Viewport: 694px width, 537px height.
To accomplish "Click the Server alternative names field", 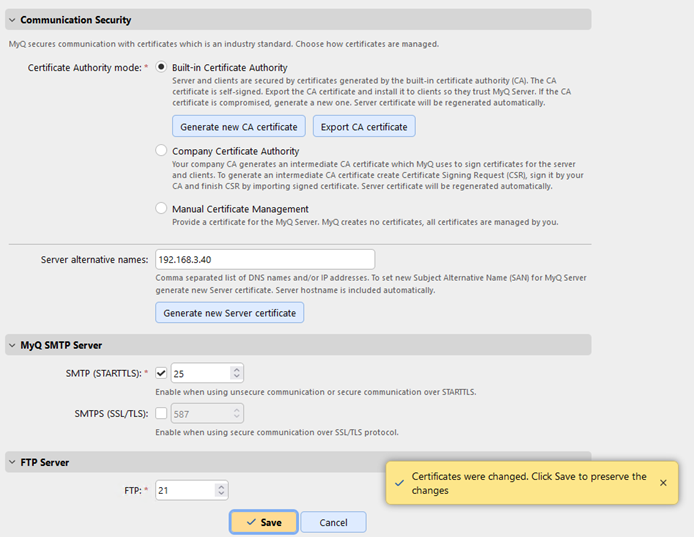I will coord(264,259).
